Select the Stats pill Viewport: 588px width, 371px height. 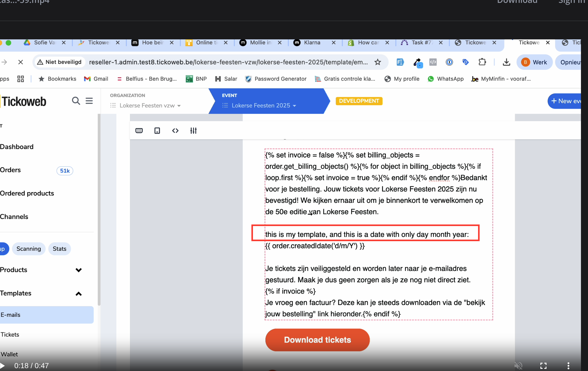tap(59, 249)
